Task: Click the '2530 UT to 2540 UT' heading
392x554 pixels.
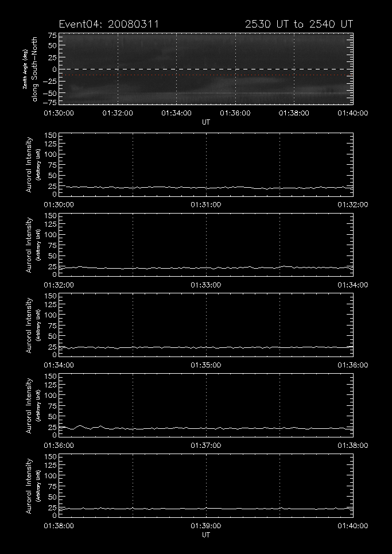Action: pyautogui.click(x=299, y=24)
